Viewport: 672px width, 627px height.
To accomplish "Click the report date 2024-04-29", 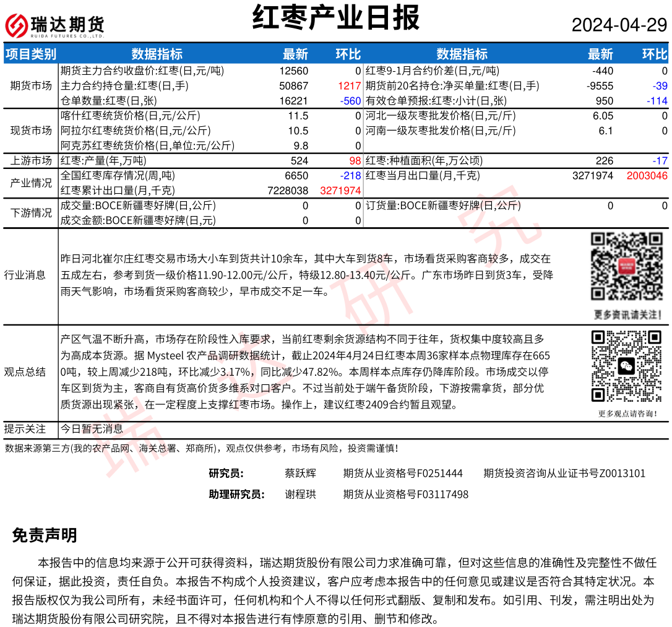I will (619, 25).
